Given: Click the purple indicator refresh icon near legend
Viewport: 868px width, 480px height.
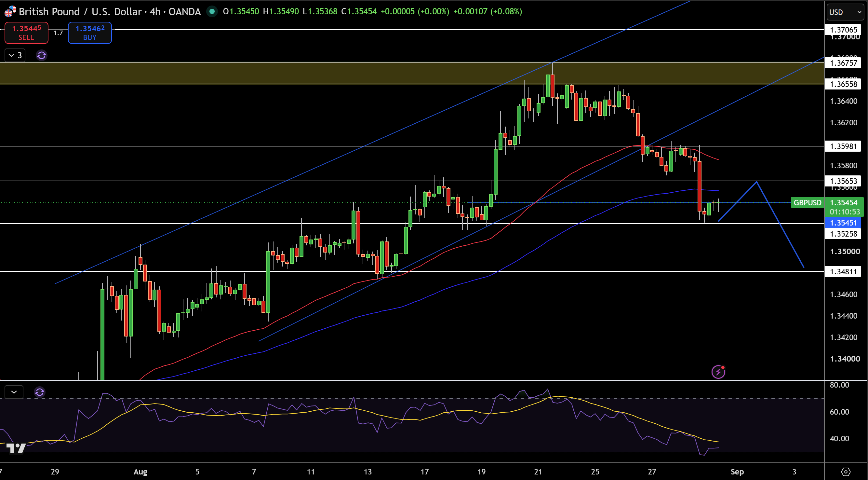Looking at the screenshot, I should tap(41, 55).
